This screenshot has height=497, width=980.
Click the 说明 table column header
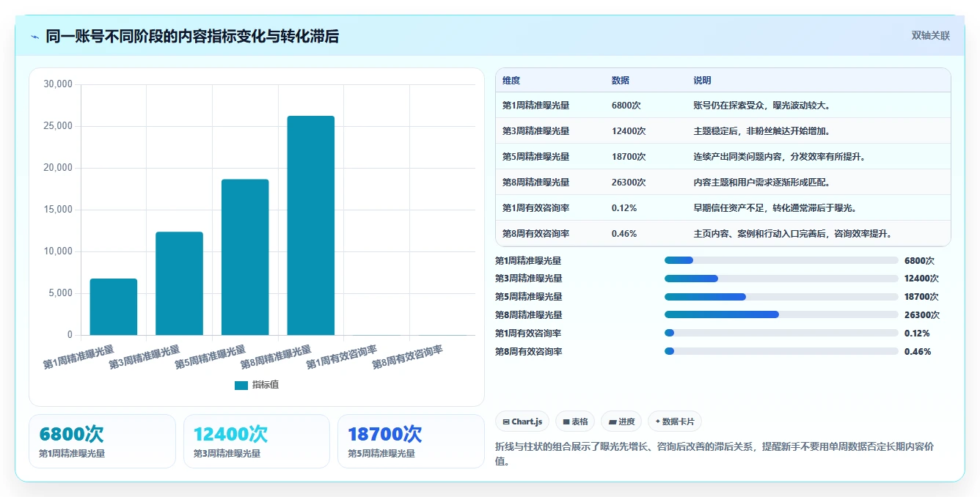703,81
